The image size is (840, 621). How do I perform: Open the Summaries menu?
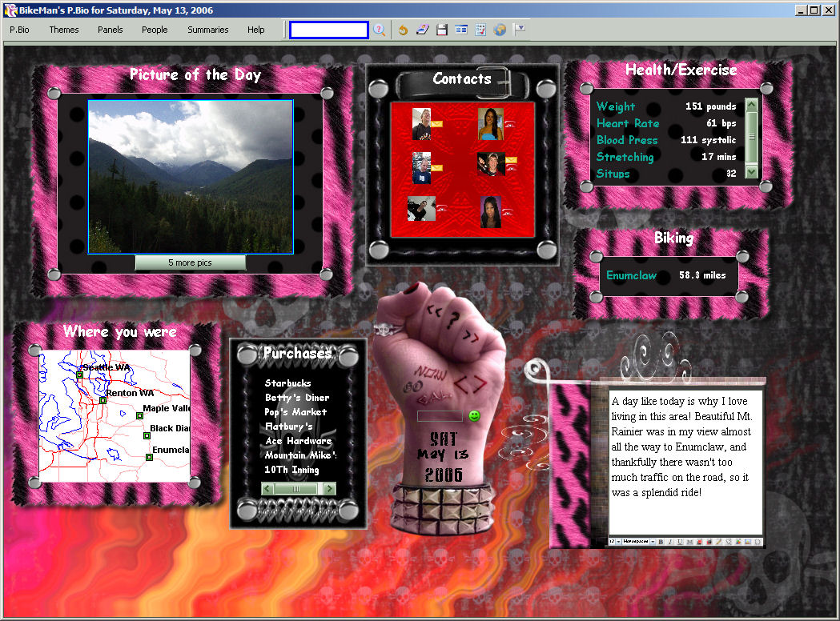pyautogui.click(x=208, y=30)
